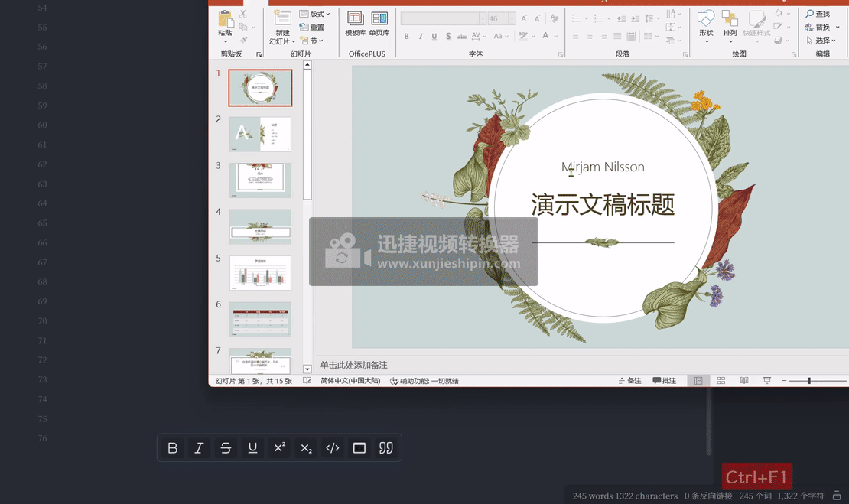Switch to Slide Sorter view in status bar
Screen dimensions: 849x504
[x=721, y=380]
